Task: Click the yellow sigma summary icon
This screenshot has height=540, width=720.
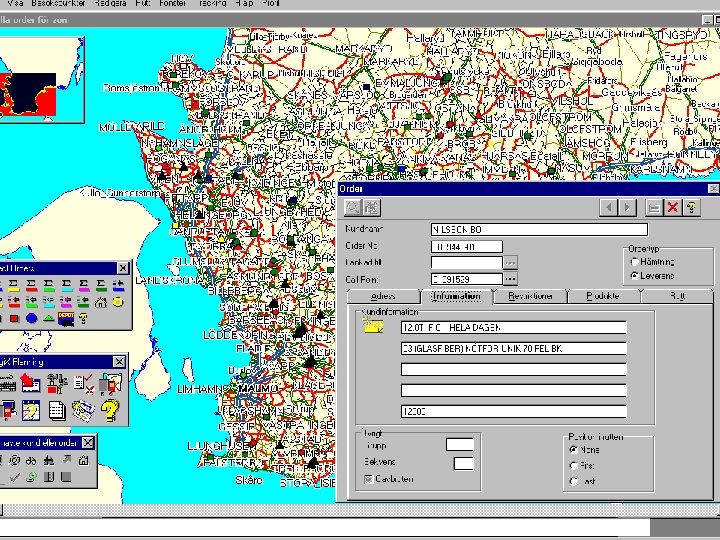Action: 13,286
